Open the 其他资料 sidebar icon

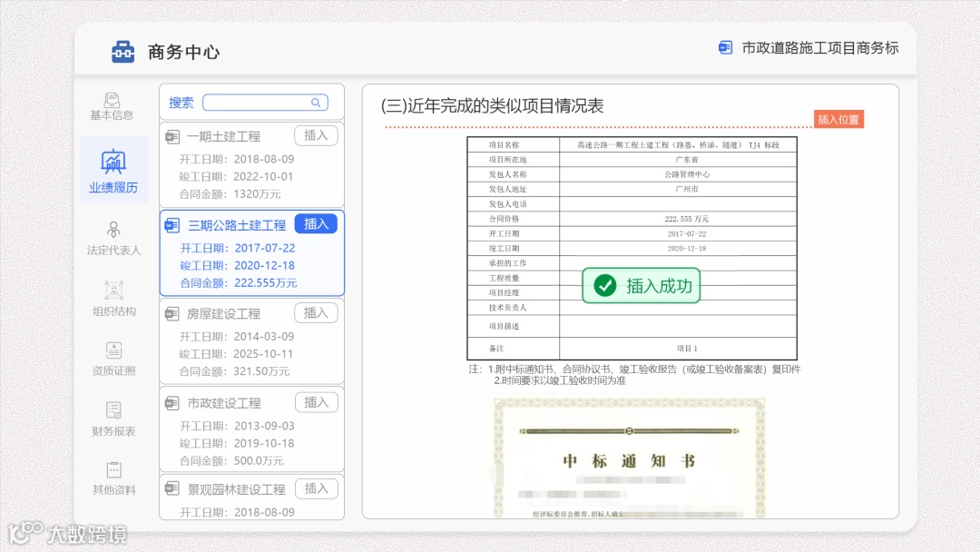click(113, 469)
